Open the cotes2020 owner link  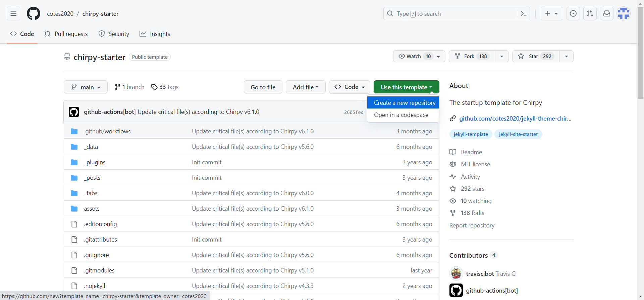[60, 14]
